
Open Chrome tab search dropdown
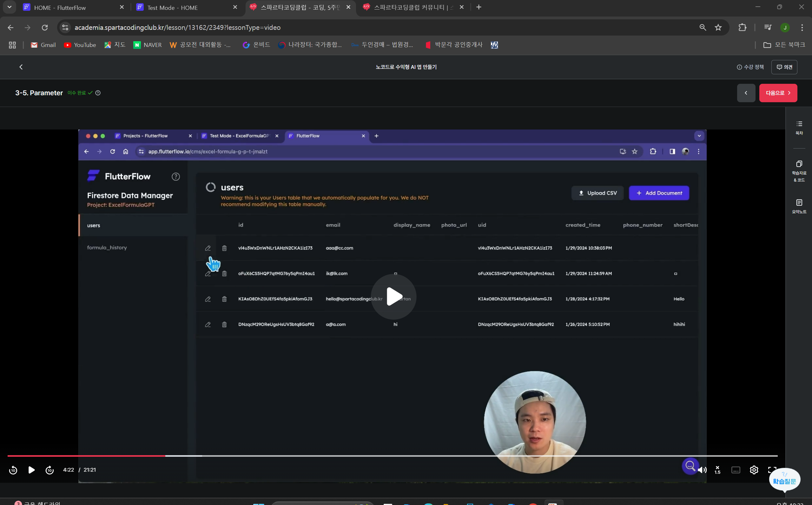pyautogui.click(x=9, y=7)
